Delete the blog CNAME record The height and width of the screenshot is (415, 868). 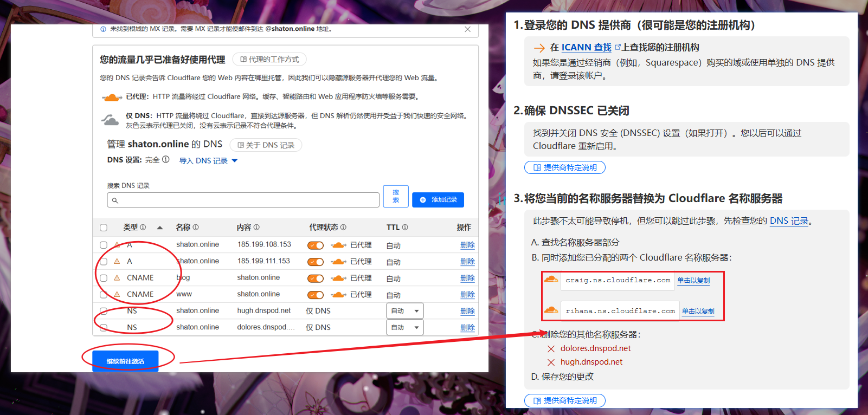point(467,278)
